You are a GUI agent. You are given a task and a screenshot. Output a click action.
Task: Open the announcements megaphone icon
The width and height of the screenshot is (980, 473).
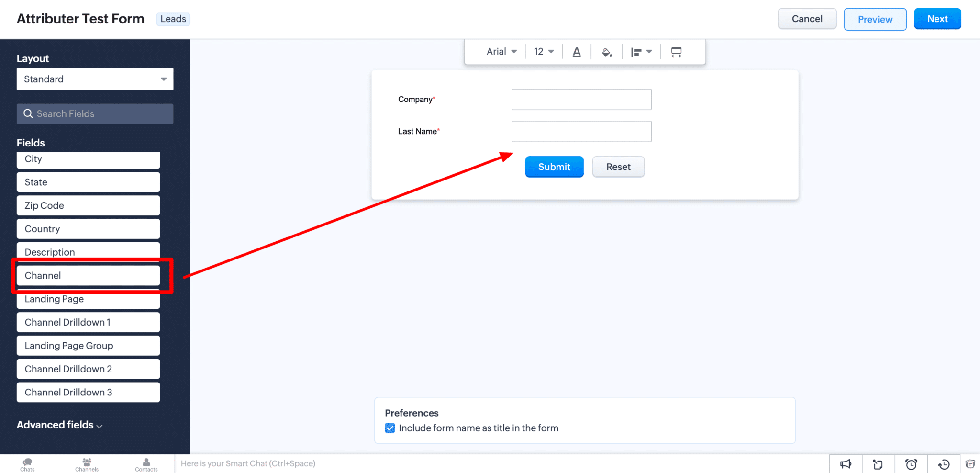click(x=846, y=464)
